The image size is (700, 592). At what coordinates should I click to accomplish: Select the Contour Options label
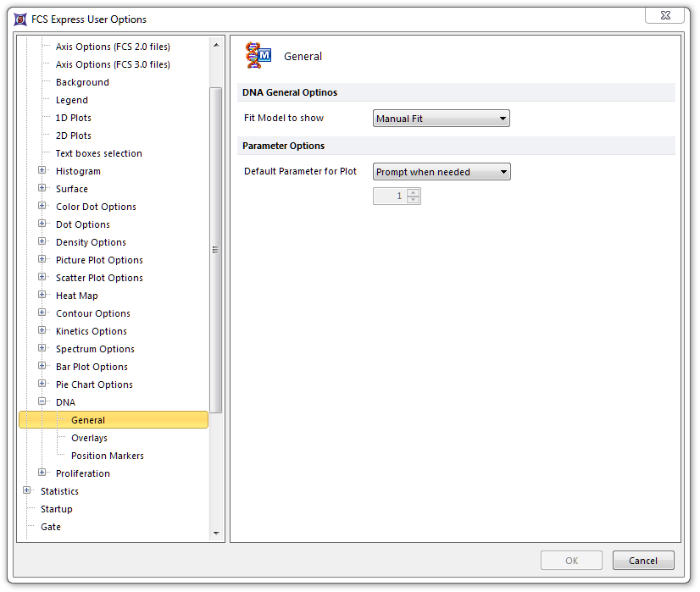93,313
